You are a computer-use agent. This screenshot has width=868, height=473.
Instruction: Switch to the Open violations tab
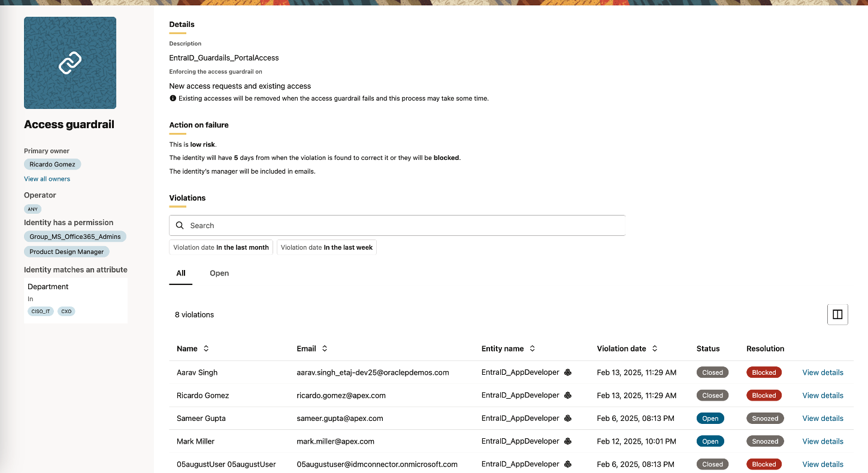click(x=219, y=273)
